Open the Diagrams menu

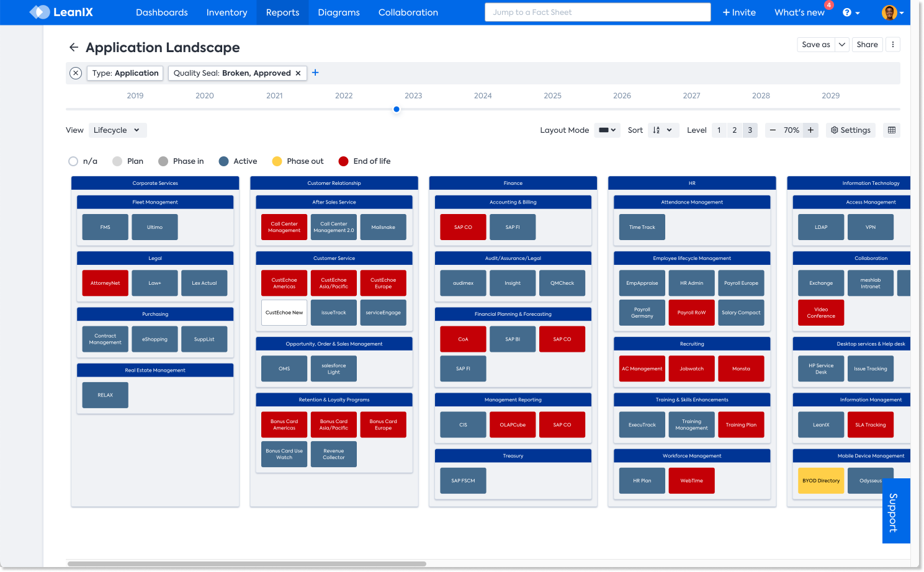point(339,12)
